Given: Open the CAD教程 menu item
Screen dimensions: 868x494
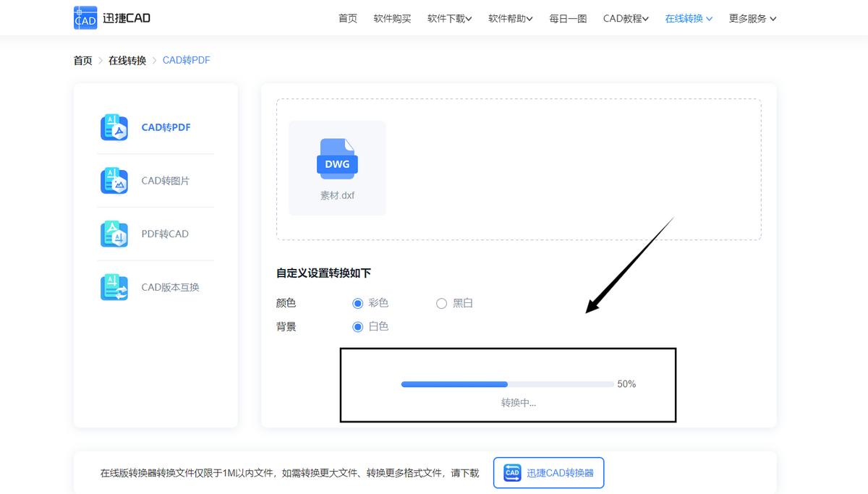Looking at the screenshot, I should [622, 18].
